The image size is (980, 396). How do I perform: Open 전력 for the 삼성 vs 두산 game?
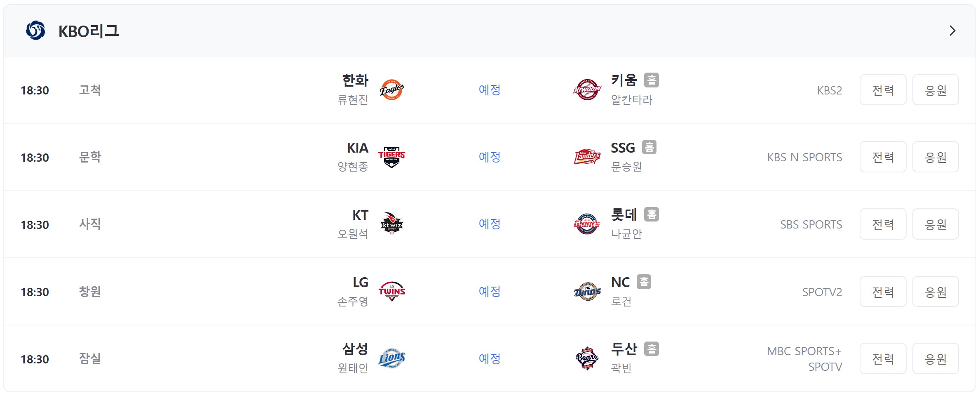pos(883,358)
